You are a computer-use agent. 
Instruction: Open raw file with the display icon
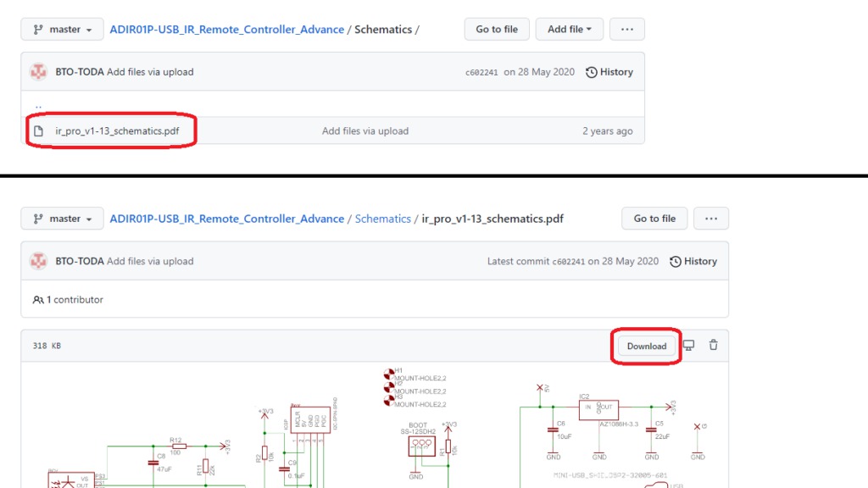[688, 345]
